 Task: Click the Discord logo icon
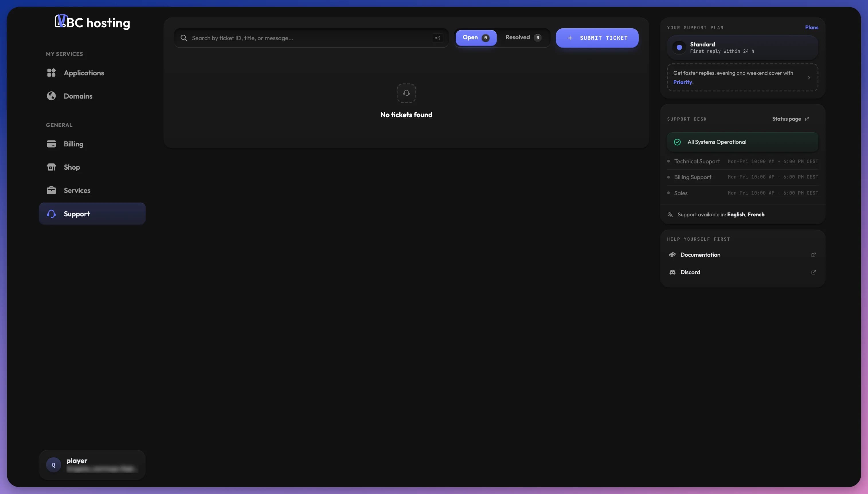point(672,273)
